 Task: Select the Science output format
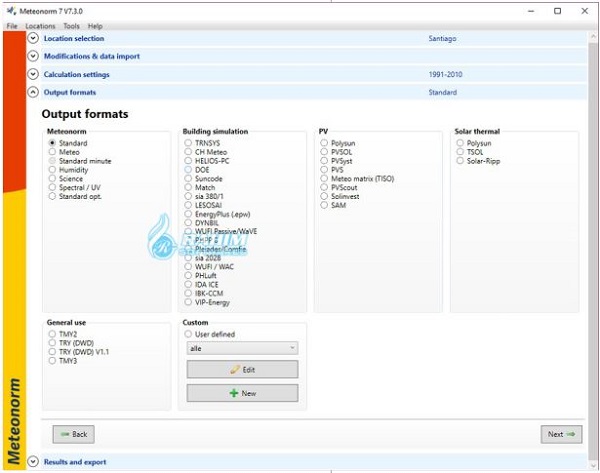click(52, 178)
